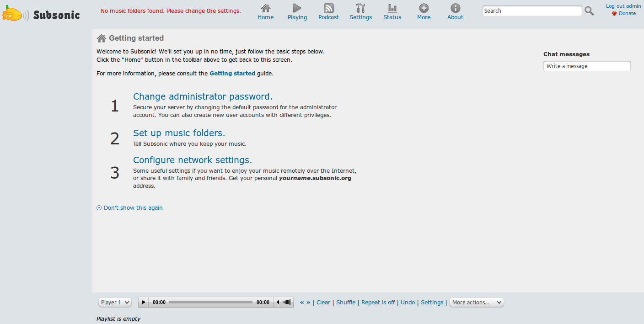Screen dimensions: 644x324
Task: Skip to next track with » arrow
Action: pos(308,303)
